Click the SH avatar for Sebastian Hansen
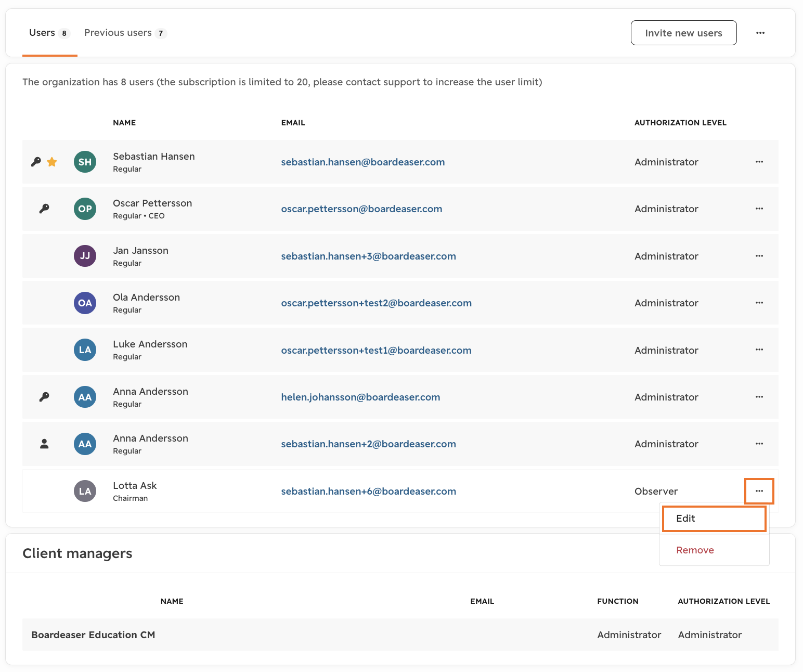This screenshot has height=672, width=803. coord(85,162)
